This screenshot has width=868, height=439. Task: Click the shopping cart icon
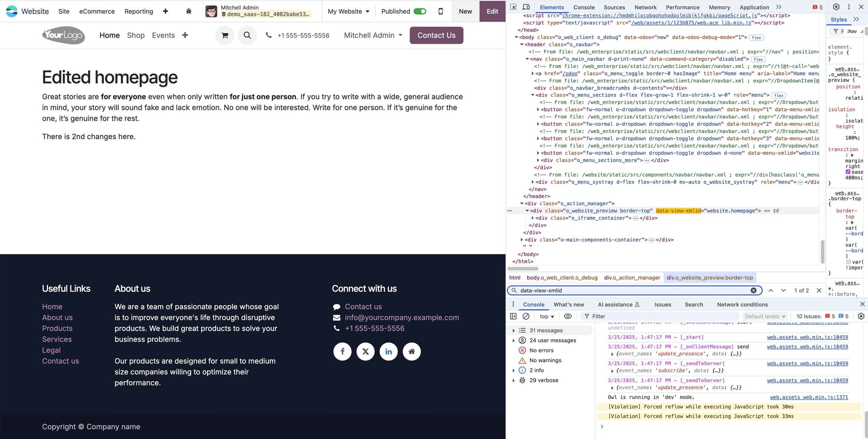(225, 35)
